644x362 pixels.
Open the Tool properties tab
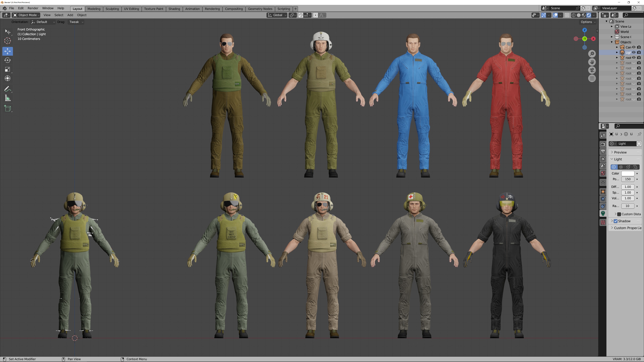(603, 135)
